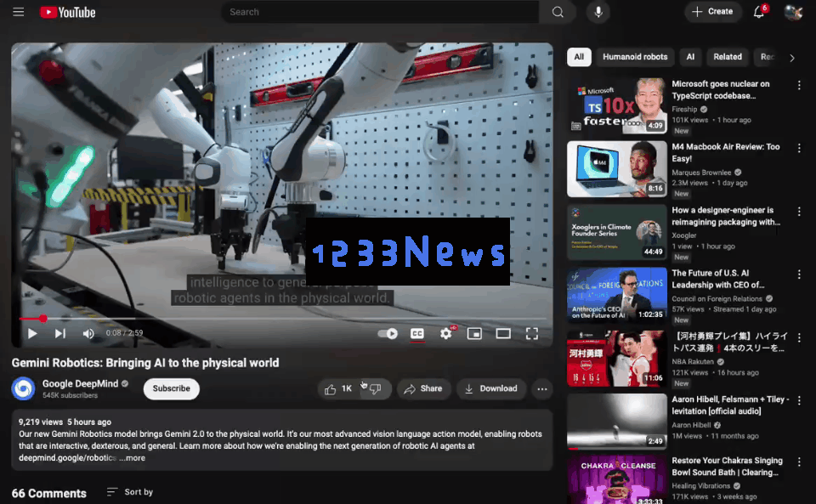Click the 66 Comments heading
The height and width of the screenshot is (504, 816).
pyautogui.click(x=49, y=493)
